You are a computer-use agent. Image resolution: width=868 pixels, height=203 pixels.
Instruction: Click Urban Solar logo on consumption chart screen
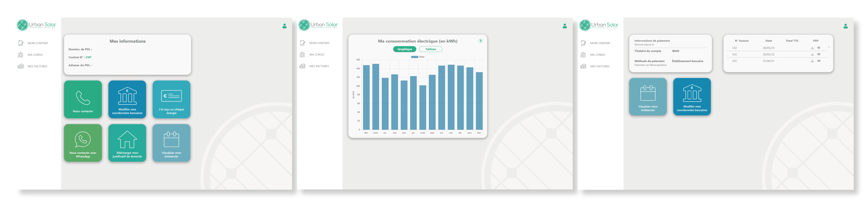[x=318, y=25]
